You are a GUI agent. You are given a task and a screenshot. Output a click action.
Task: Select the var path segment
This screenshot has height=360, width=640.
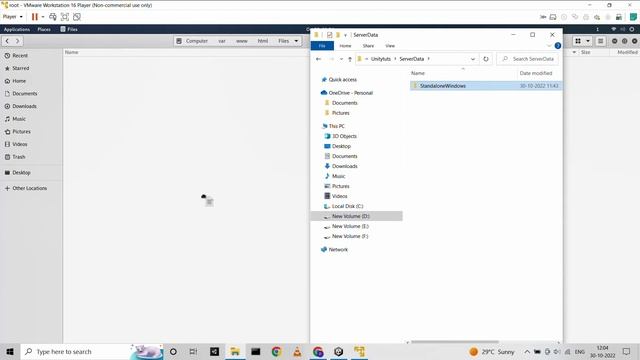(222, 41)
